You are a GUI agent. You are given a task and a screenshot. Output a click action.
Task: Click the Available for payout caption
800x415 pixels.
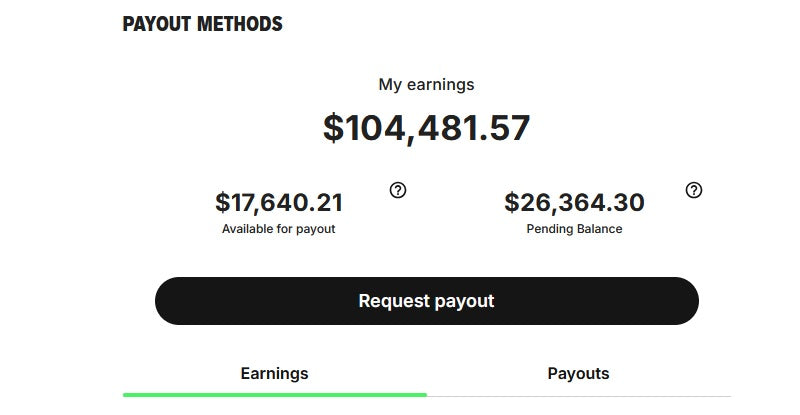pyautogui.click(x=279, y=229)
